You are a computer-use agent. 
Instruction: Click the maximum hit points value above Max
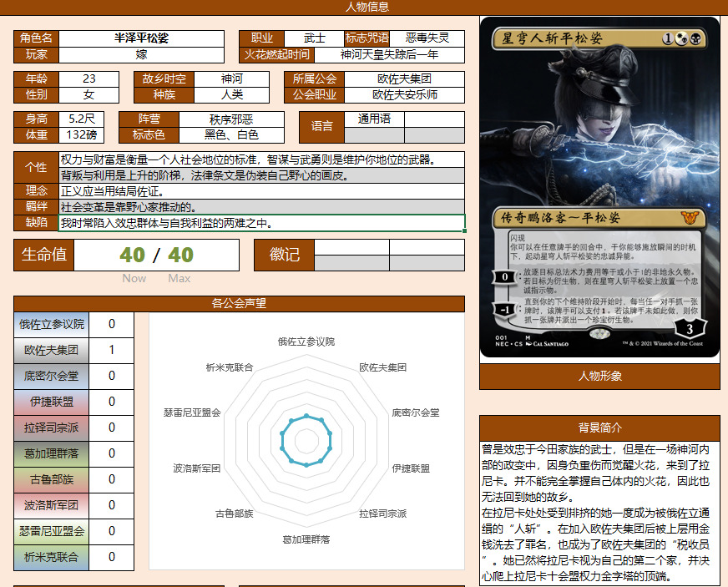[x=180, y=255]
